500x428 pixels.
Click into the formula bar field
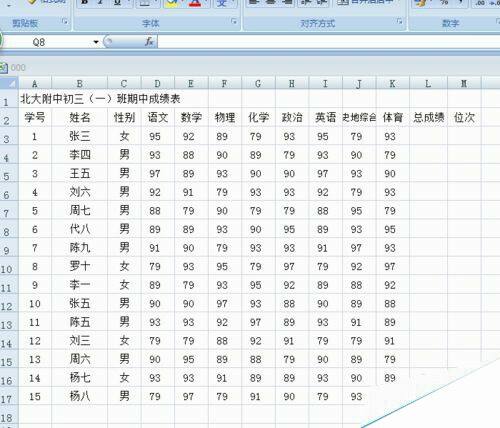point(328,42)
